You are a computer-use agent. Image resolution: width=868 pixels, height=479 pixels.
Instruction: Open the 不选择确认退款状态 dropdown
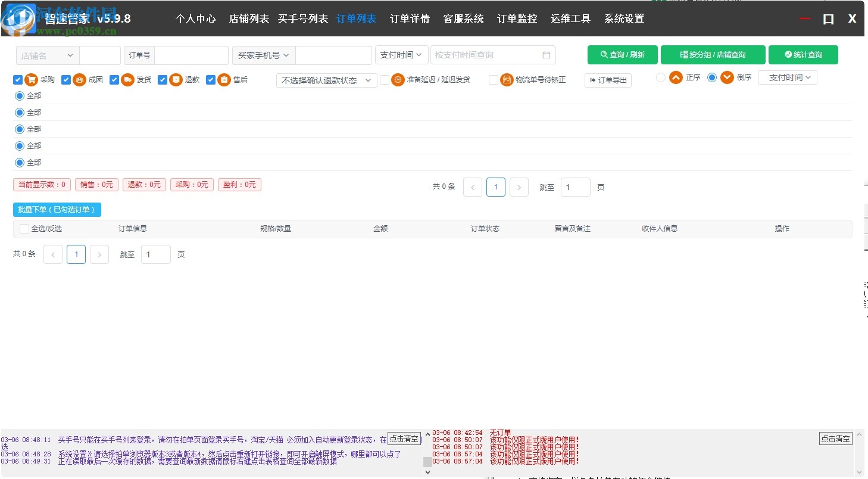click(x=326, y=79)
